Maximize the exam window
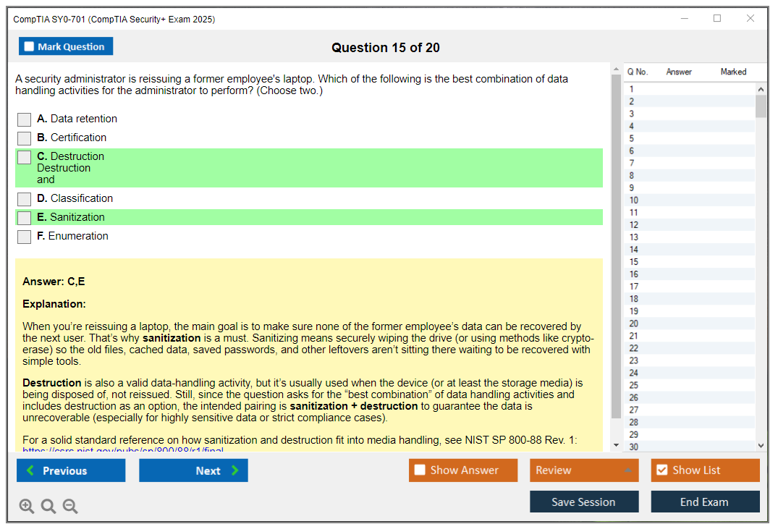Screen dimensions: 778x532 tap(717, 18)
